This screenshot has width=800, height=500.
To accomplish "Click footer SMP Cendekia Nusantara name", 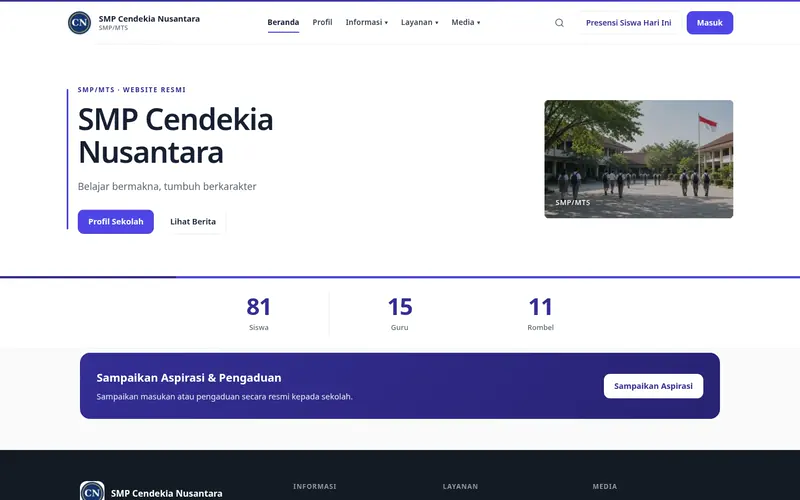I will (x=166, y=493).
